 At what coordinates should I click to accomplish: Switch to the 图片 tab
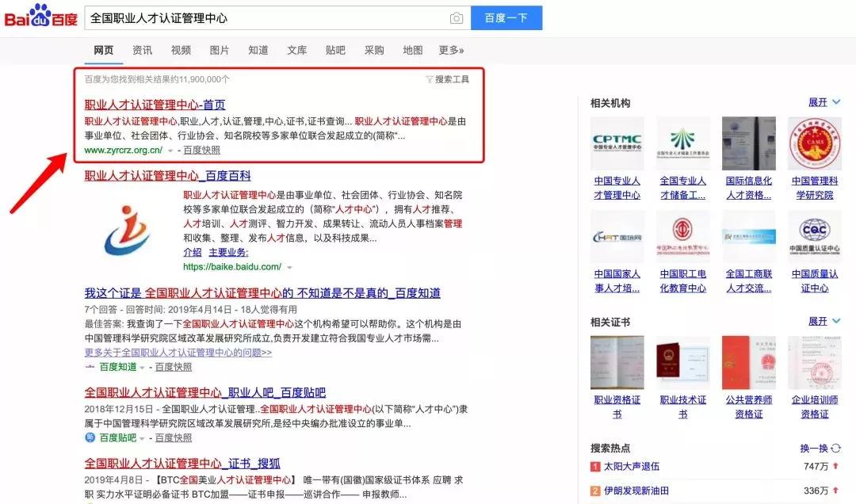(x=220, y=50)
